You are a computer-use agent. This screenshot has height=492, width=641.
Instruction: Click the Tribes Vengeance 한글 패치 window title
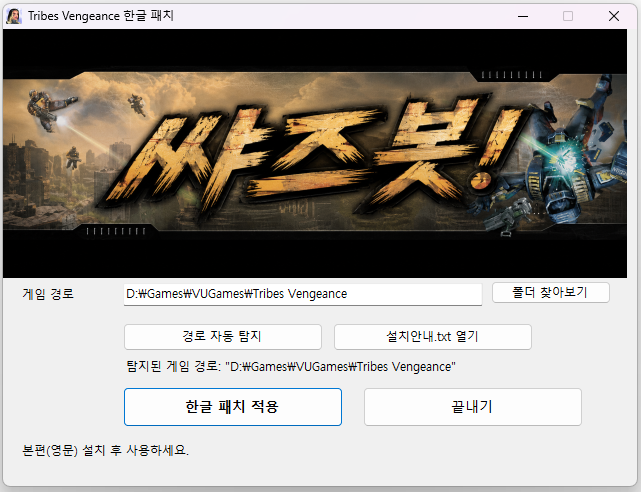point(101,16)
